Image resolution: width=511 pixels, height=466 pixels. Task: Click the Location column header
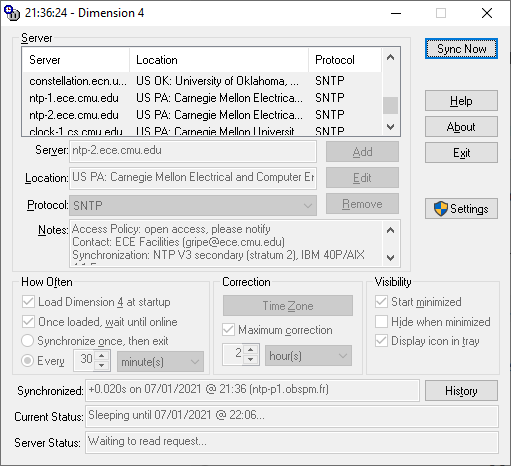(x=219, y=60)
